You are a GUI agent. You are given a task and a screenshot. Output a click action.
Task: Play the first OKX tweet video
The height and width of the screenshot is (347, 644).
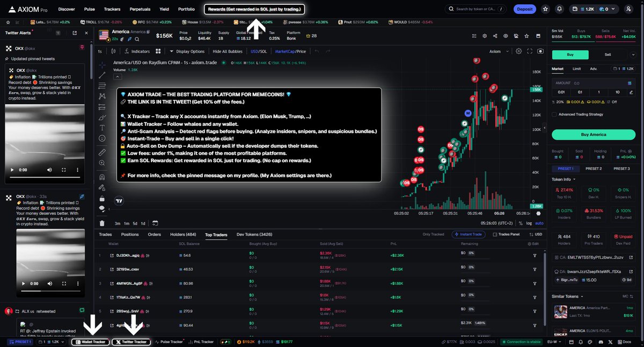(12, 170)
